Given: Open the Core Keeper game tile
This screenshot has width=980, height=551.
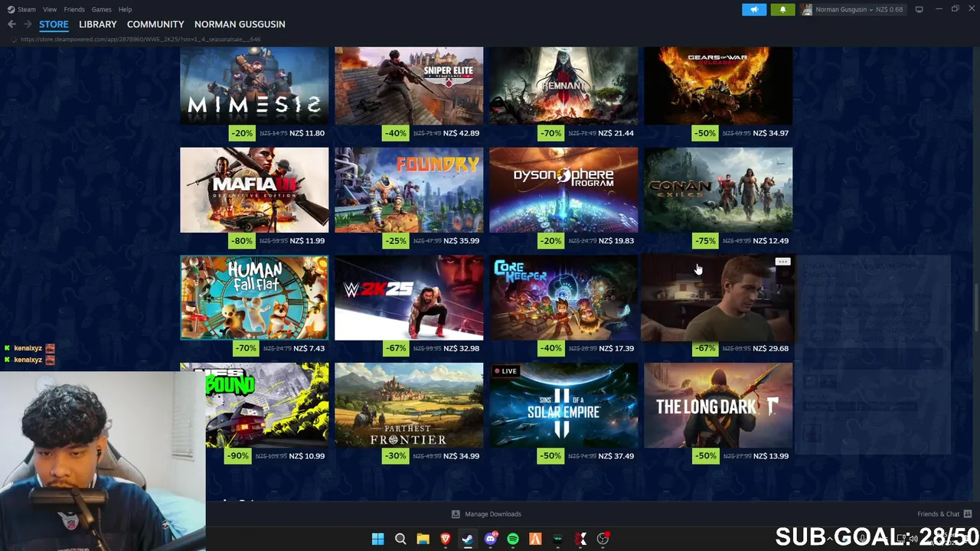Looking at the screenshot, I should [x=563, y=298].
